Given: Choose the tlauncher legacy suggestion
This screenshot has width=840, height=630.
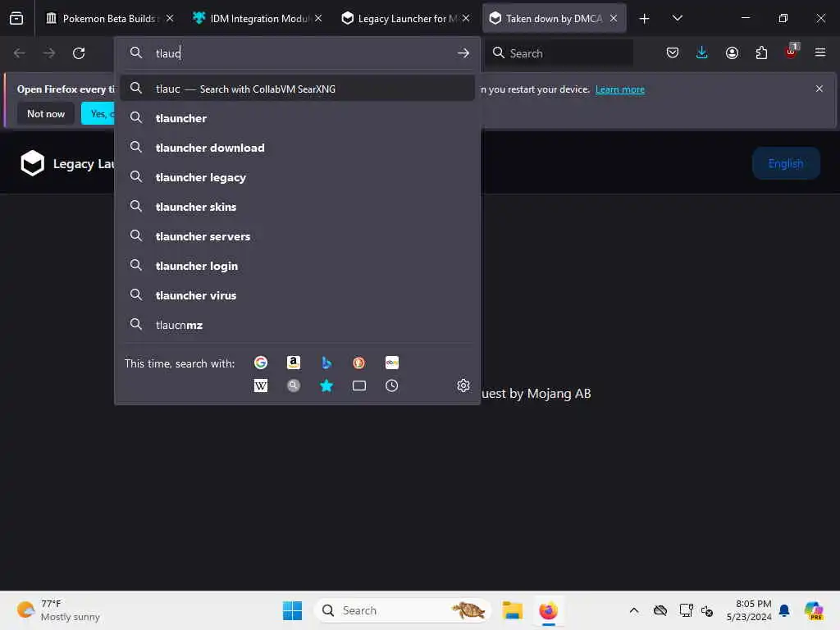Looking at the screenshot, I should (297, 177).
